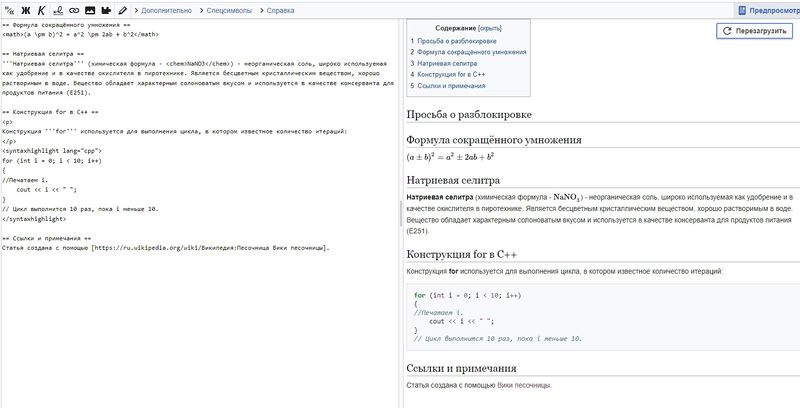Go to Просьба о разблокировке in contents
Screen dimensions: 800x408
tap(457, 41)
